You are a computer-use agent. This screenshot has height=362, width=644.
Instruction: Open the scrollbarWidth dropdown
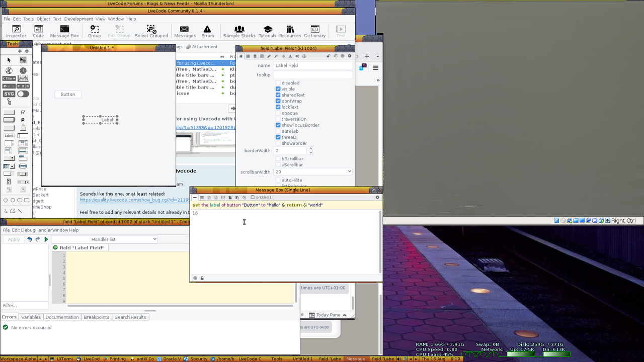(313, 172)
